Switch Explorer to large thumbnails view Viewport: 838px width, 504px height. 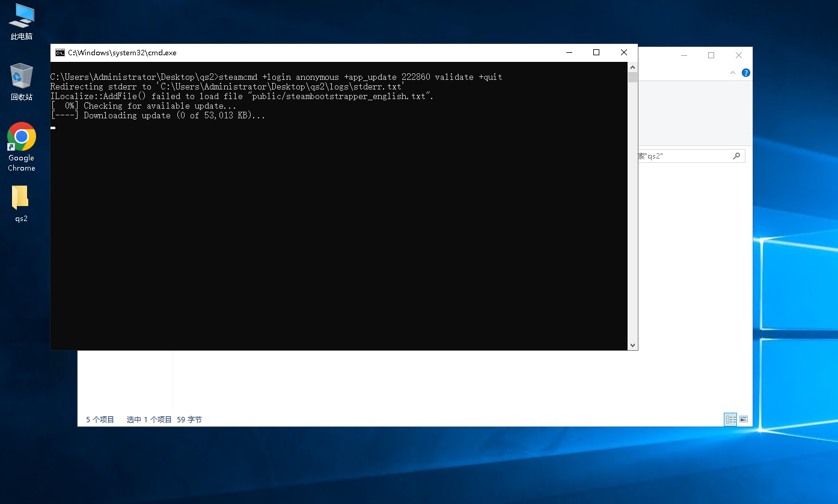tap(744, 419)
